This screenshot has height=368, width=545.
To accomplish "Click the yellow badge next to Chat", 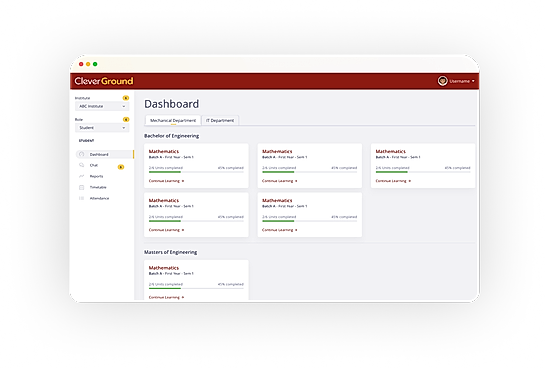I will (x=121, y=167).
